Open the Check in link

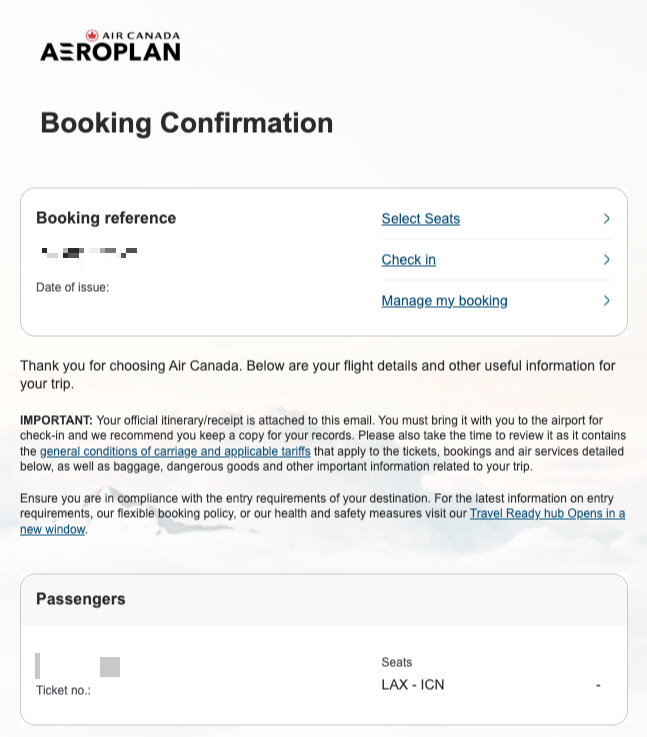coord(408,260)
